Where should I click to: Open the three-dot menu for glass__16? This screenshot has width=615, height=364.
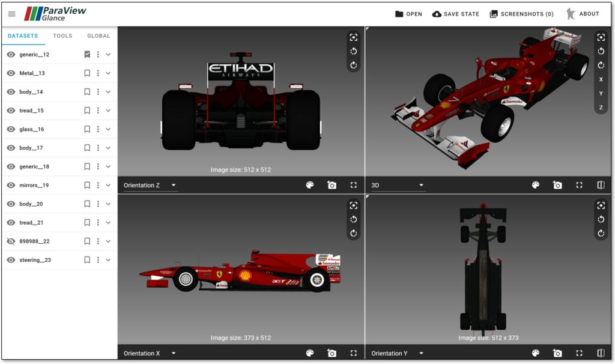tap(98, 129)
